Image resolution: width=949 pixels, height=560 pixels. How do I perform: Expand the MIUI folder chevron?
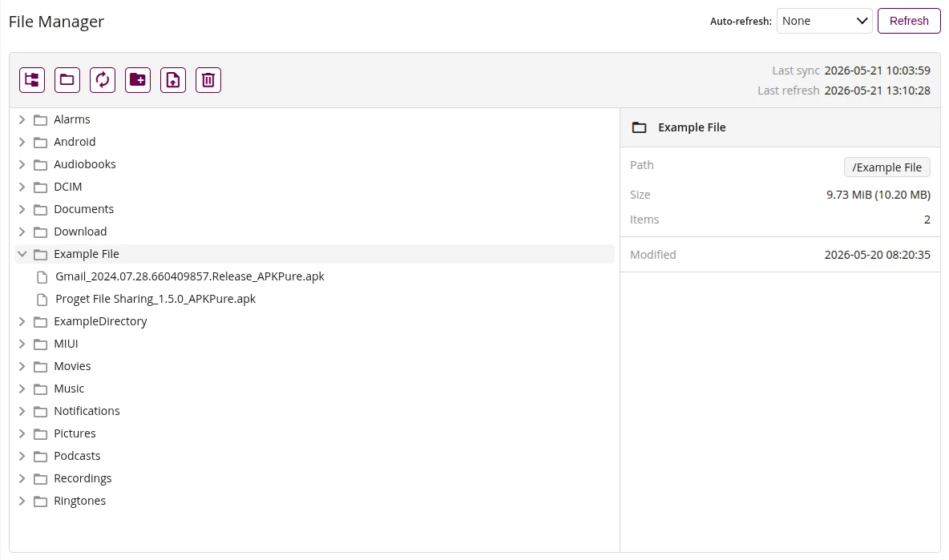(22, 344)
